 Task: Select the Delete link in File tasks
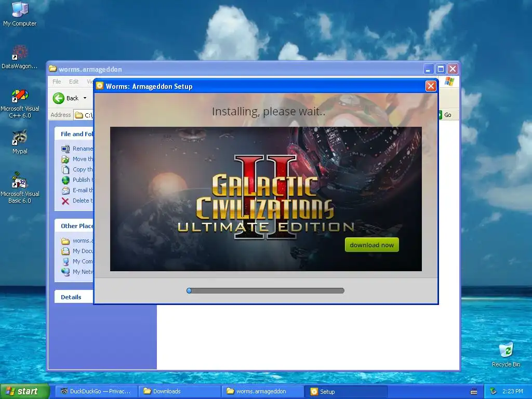[x=83, y=201]
